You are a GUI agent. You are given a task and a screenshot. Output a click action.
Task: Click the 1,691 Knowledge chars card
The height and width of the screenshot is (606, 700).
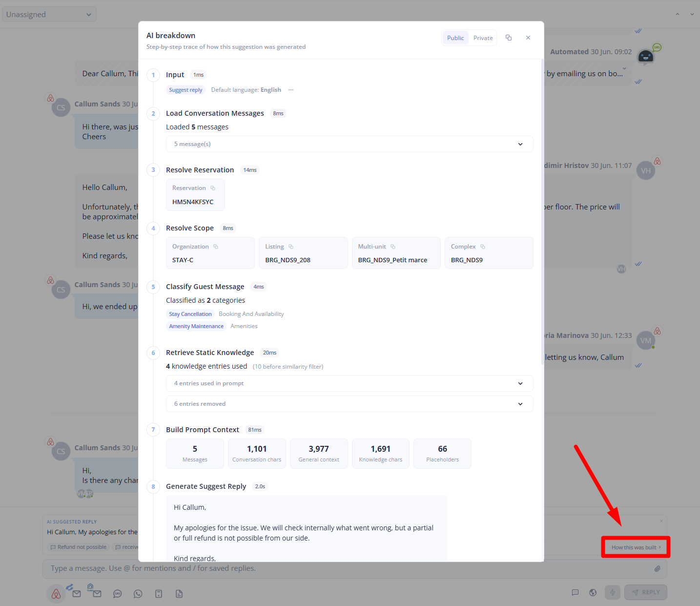pyautogui.click(x=381, y=454)
